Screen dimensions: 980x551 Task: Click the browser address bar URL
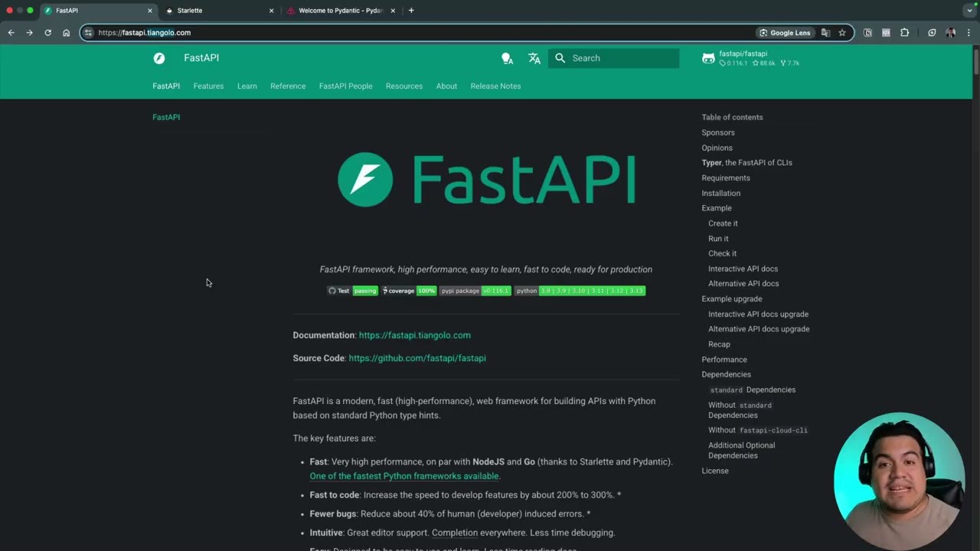[x=145, y=33]
